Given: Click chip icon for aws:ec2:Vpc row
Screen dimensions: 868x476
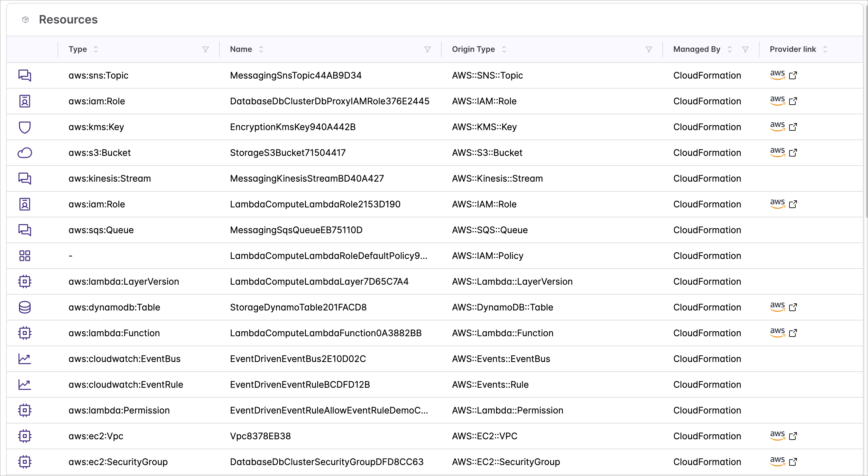Looking at the screenshot, I should click(x=24, y=436).
